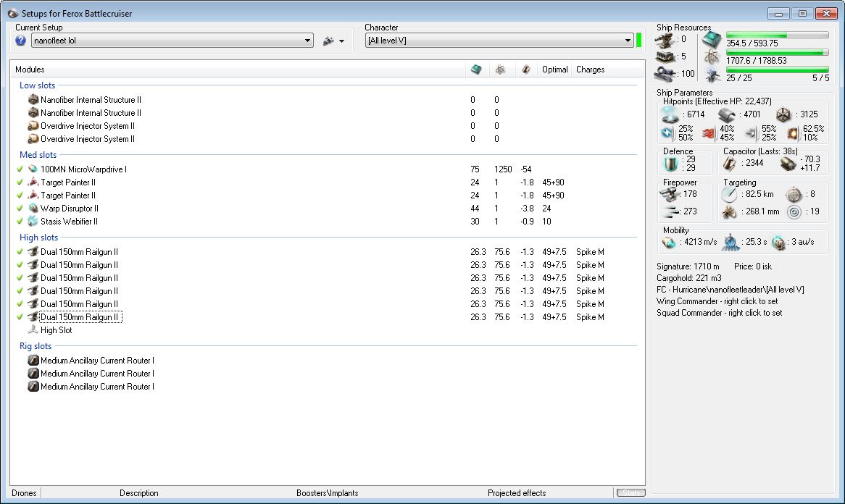Select the second Nanofiber Internal Structure II row
This screenshot has width=845, height=504.
pyautogui.click(x=91, y=112)
